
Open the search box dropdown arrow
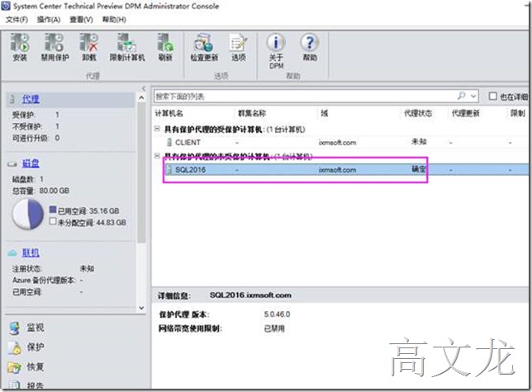[473, 97]
